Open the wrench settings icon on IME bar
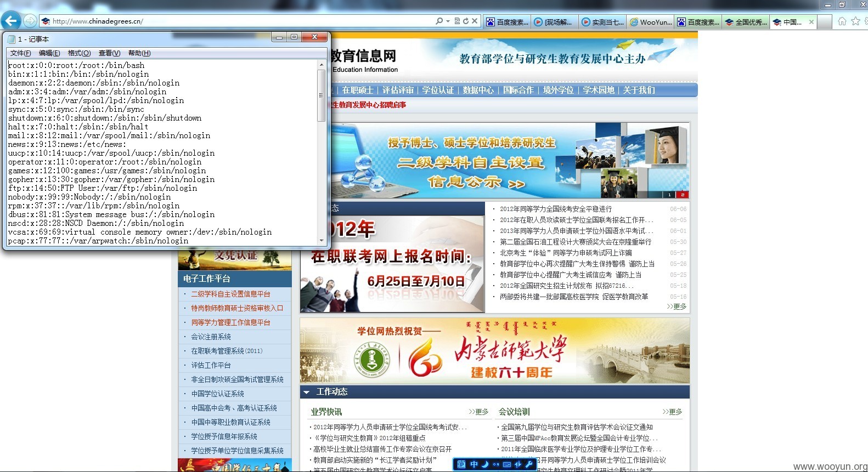868x472 pixels. 529,464
